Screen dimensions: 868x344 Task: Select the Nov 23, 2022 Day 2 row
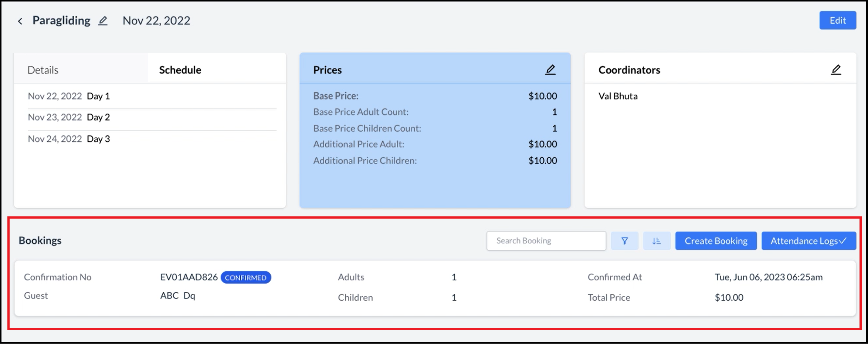tap(69, 117)
